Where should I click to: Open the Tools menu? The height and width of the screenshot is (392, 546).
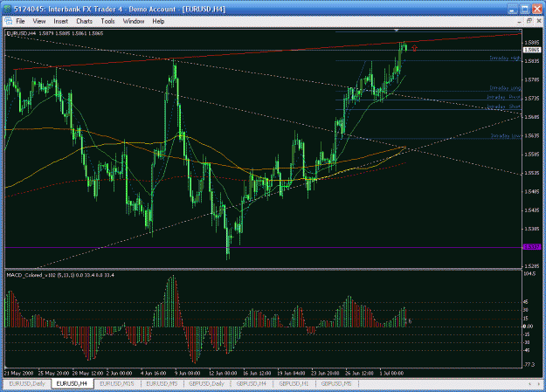[x=107, y=21]
